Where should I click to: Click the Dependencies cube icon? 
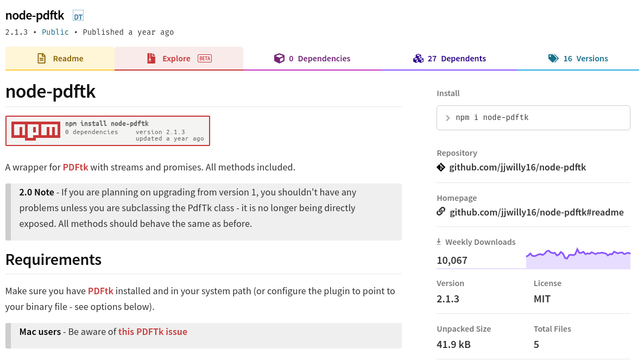tap(279, 58)
